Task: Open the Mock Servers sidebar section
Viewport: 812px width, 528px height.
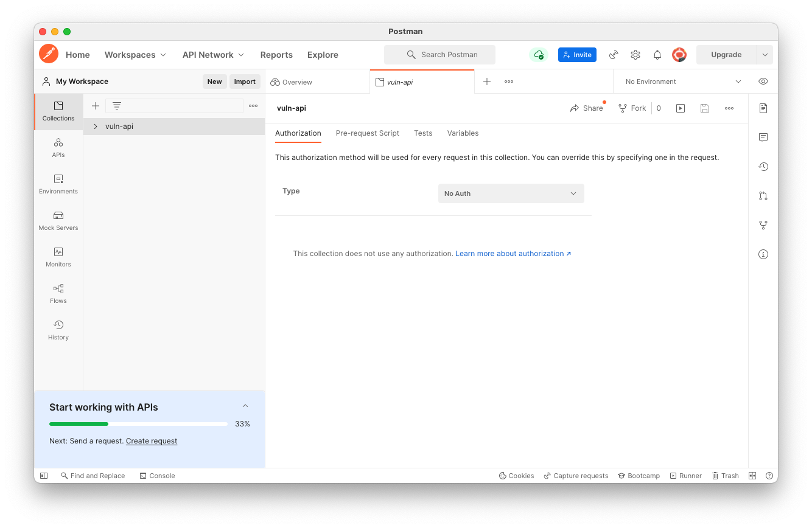Action: tap(58, 221)
